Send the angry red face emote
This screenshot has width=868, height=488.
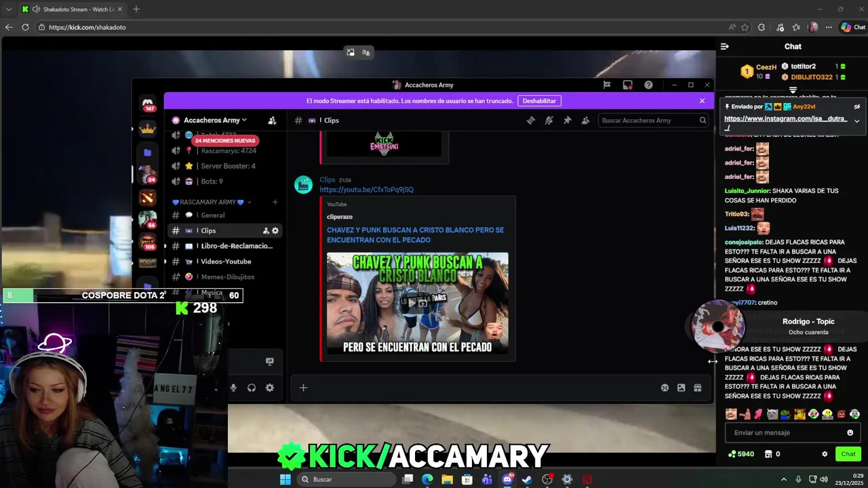(x=841, y=414)
